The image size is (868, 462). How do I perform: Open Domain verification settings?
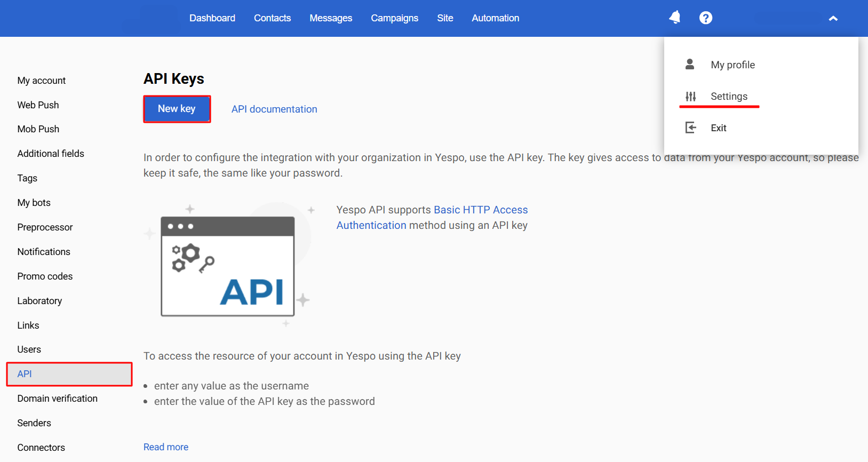tap(57, 399)
